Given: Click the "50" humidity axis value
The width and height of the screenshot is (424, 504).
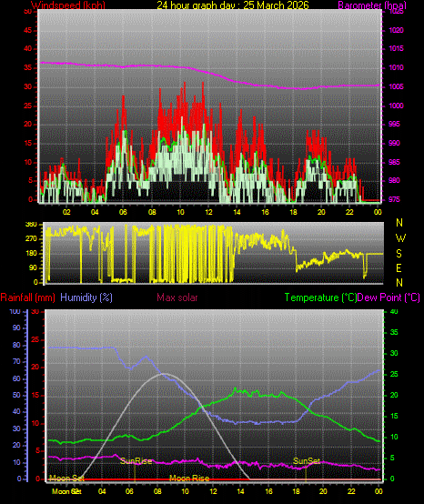Looking at the screenshot, I should [x=16, y=396].
